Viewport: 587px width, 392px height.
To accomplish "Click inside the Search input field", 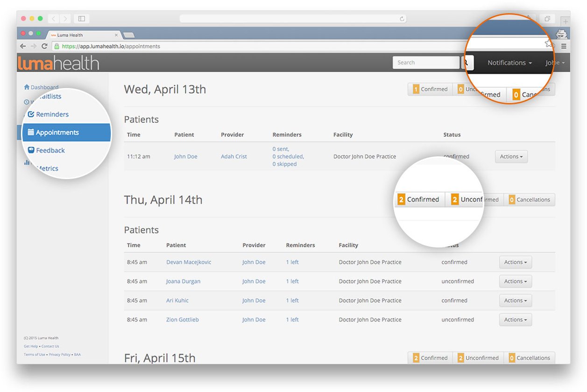I will click(x=425, y=62).
